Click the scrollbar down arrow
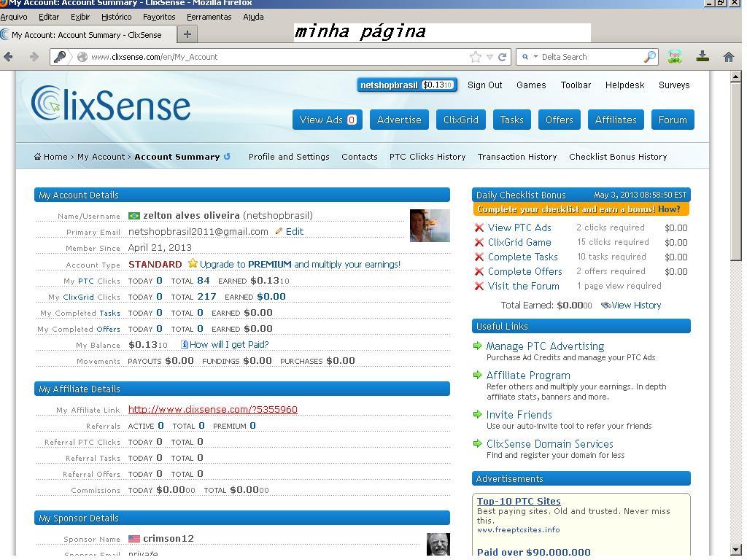The height and width of the screenshot is (560, 747). 735,548
